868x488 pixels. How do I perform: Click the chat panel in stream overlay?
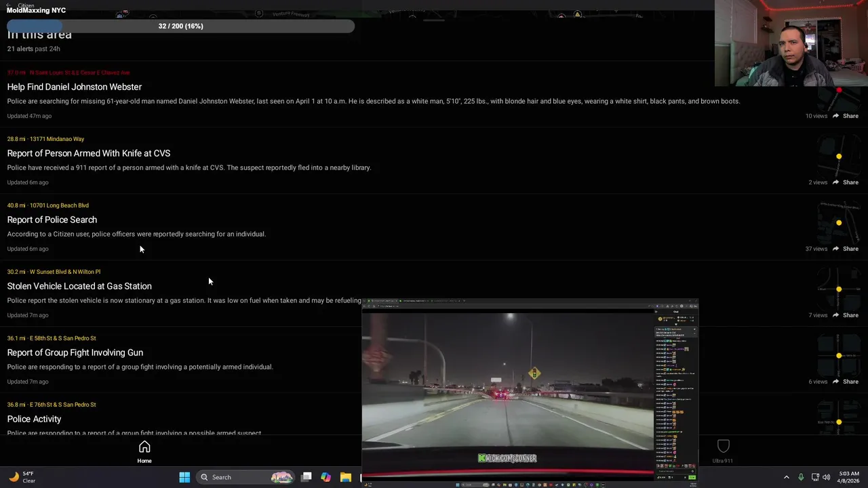pos(676,395)
